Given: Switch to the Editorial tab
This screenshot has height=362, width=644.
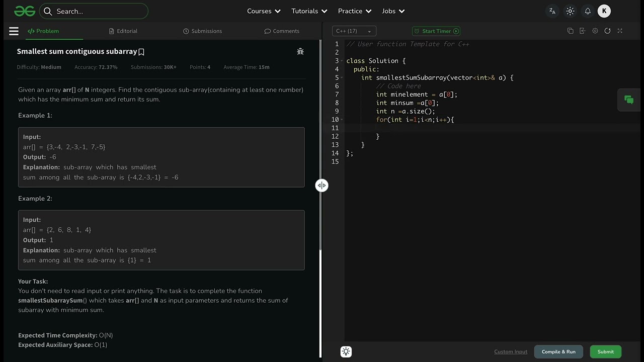Looking at the screenshot, I should click(123, 31).
